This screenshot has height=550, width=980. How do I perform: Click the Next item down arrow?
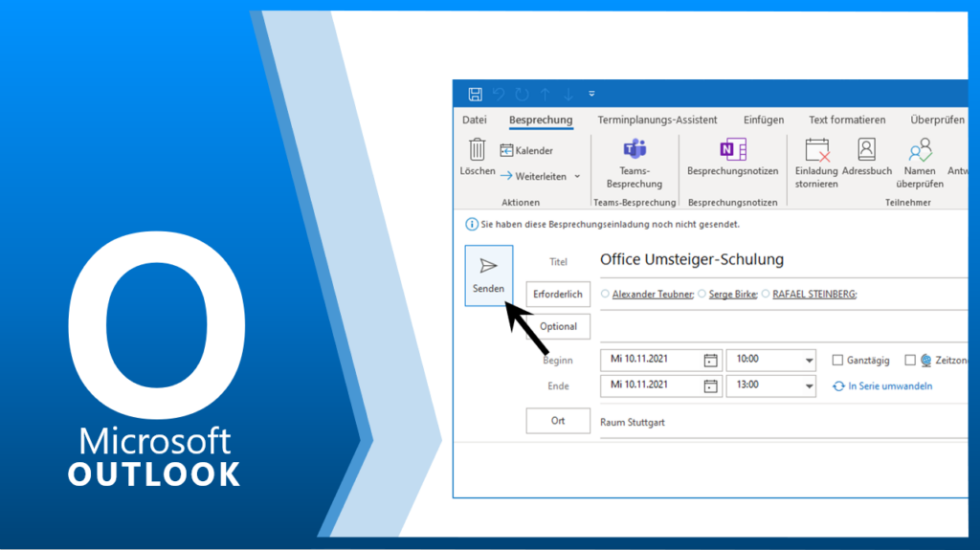pyautogui.click(x=568, y=95)
